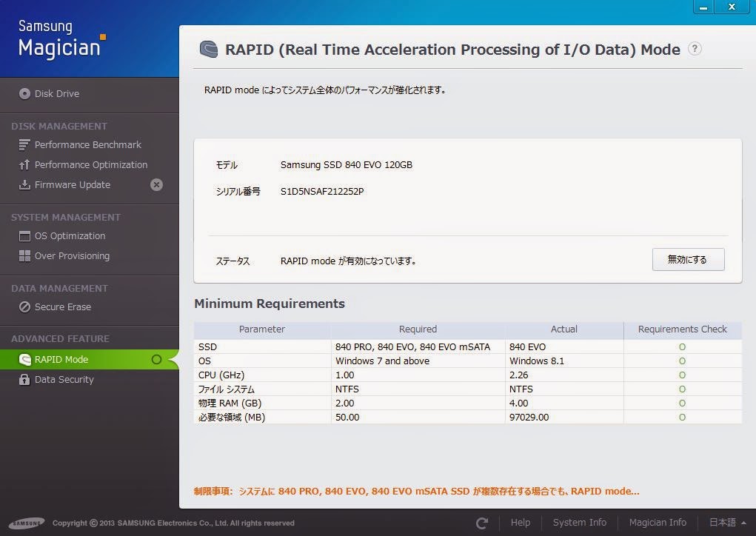The height and width of the screenshot is (536, 756).
Task: Click the Over Provisioning grid icon
Action: point(24,256)
